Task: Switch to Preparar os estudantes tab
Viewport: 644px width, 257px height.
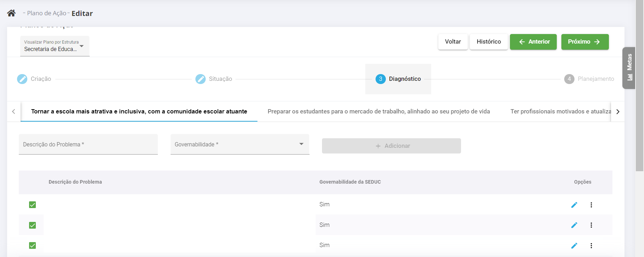Action: click(379, 111)
